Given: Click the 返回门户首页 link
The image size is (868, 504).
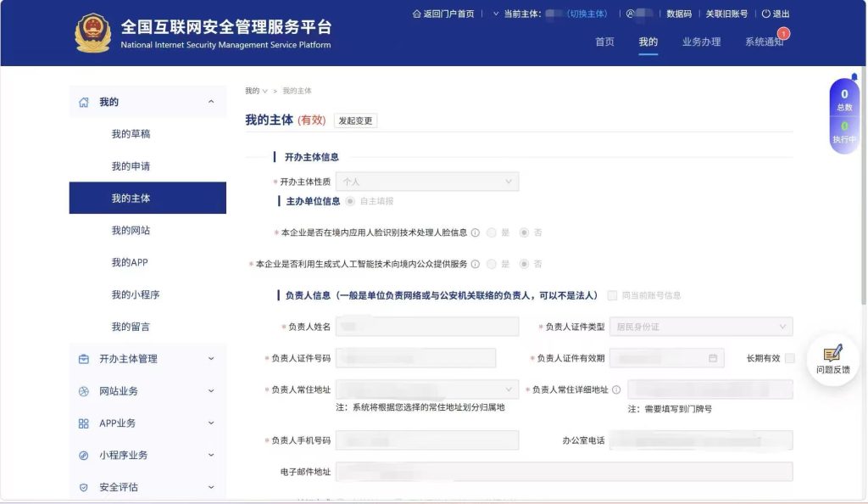Looking at the screenshot, I should click(x=443, y=14).
